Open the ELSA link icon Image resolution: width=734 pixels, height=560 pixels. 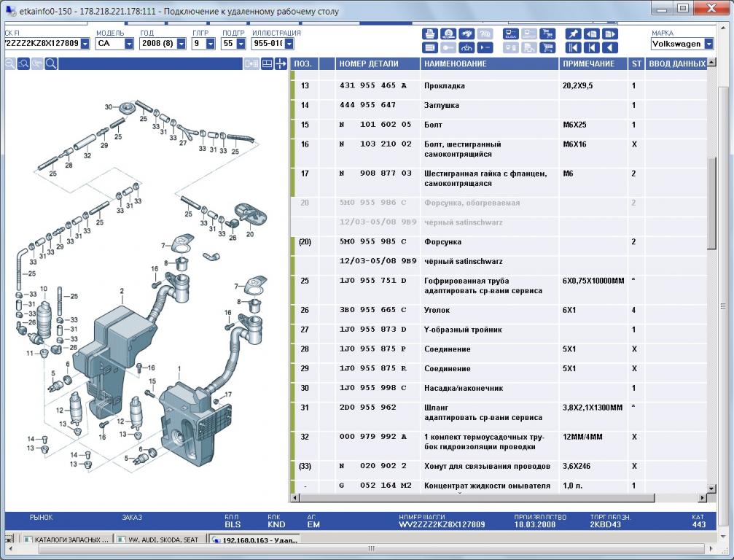pyautogui.click(x=511, y=34)
